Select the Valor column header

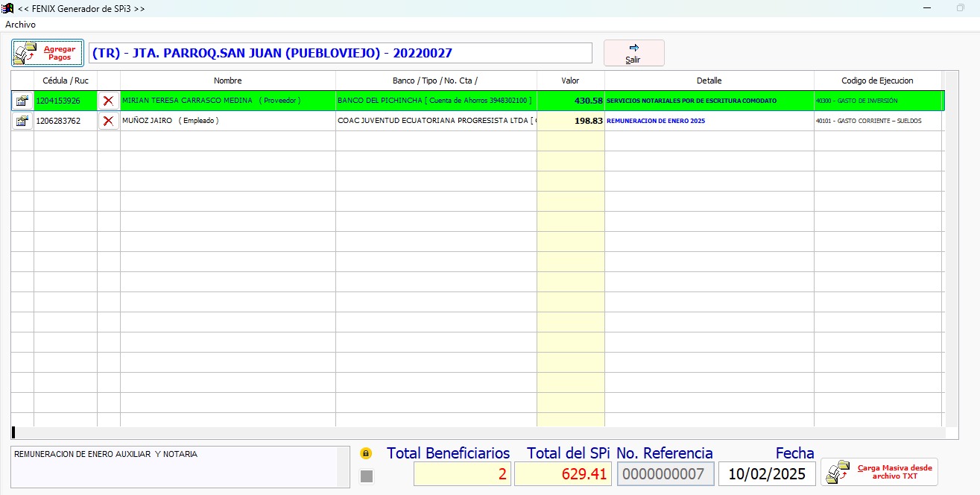click(x=570, y=81)
